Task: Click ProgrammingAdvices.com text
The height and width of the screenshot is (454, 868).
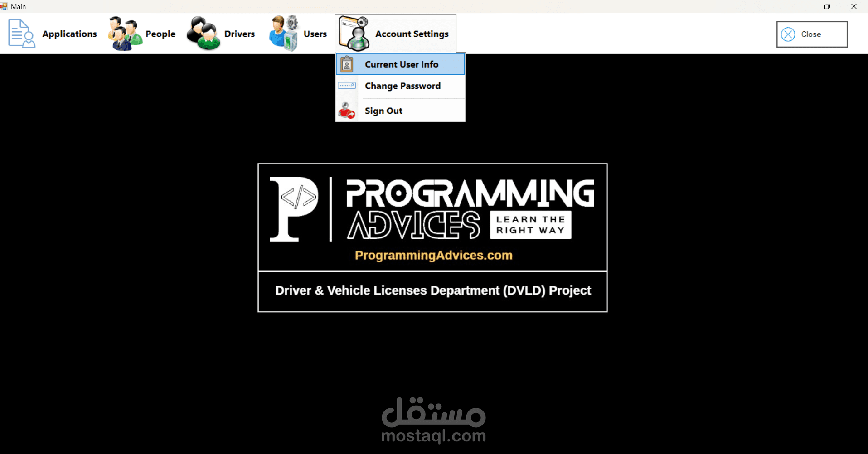Action: [433, 255]
